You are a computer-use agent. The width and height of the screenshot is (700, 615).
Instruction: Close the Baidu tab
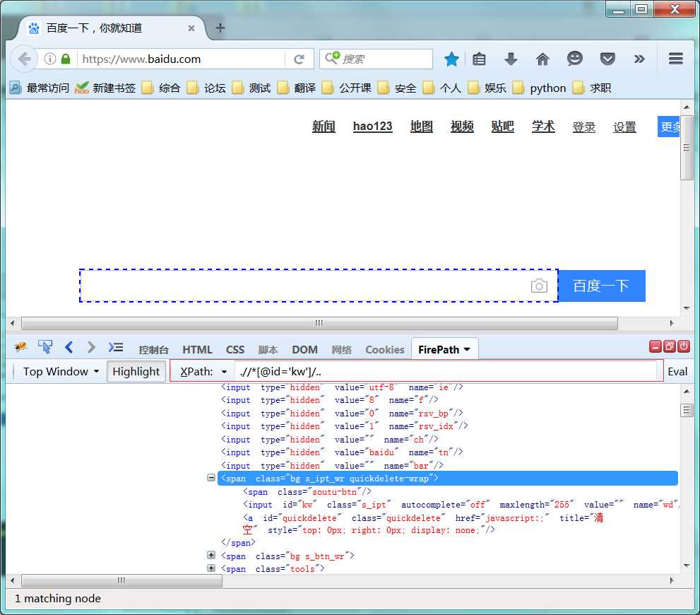click(191, 28)
